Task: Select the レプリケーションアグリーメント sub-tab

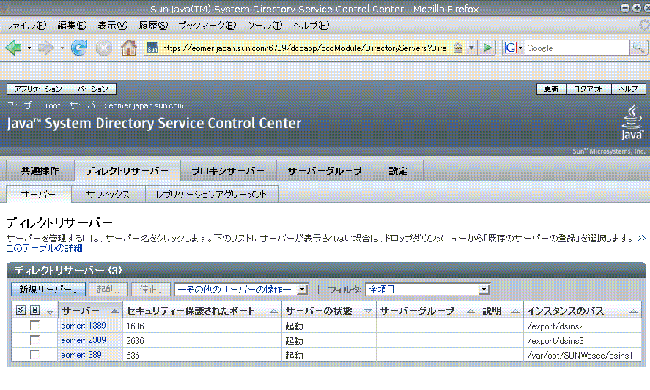Action: (x=211, y=194)
